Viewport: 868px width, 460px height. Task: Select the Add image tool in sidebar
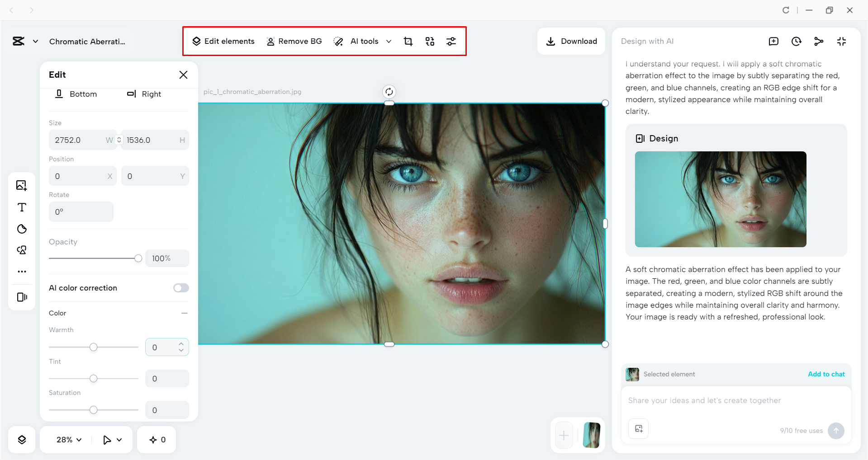[21, 185]
